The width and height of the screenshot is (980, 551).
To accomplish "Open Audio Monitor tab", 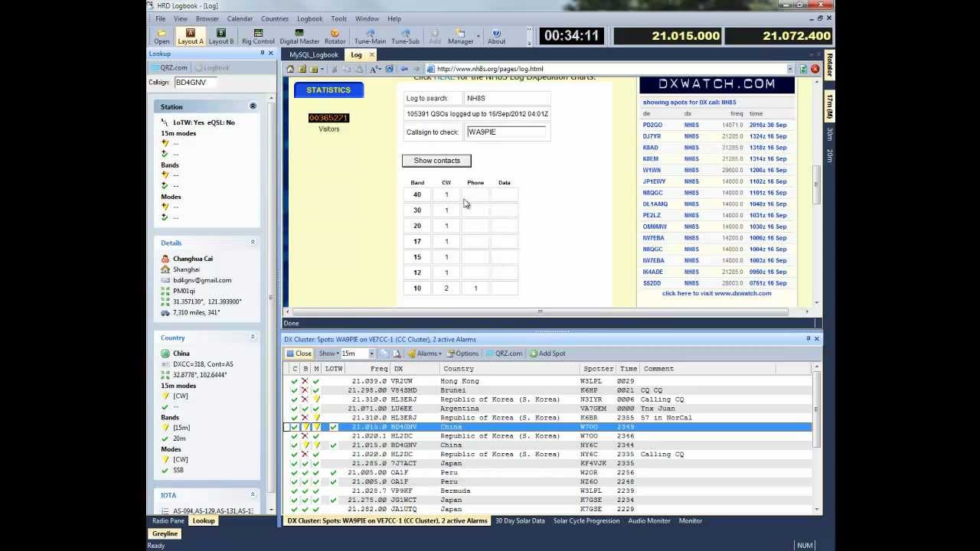I will pos(649,520).
